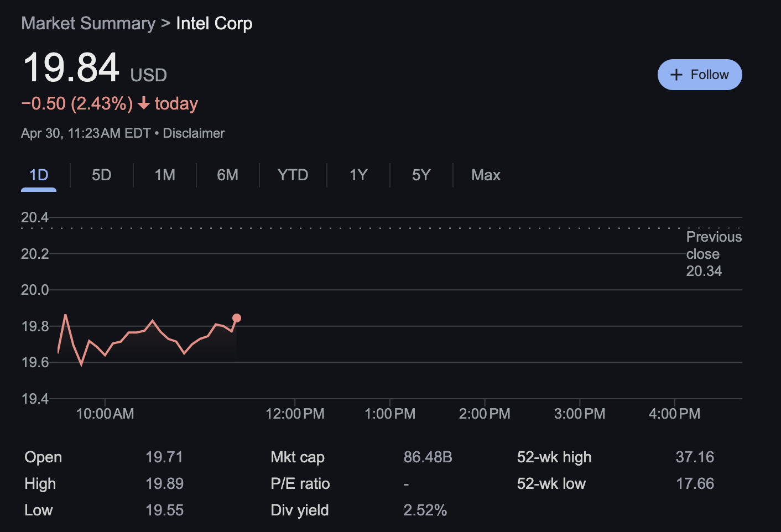Select the Max time range tab
This screenshot has width=781, height=532.
click(486, 175)
